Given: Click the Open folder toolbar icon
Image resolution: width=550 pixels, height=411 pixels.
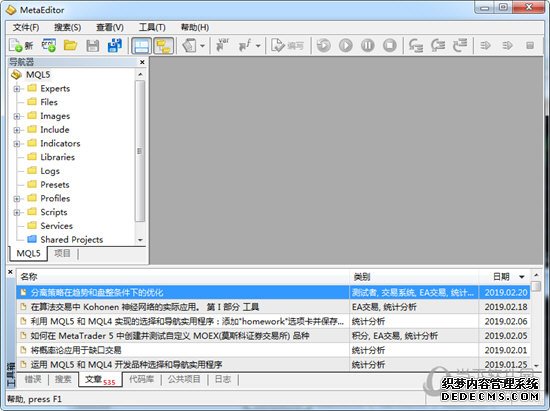Looking at the screenshot, I should coord(70,45).
